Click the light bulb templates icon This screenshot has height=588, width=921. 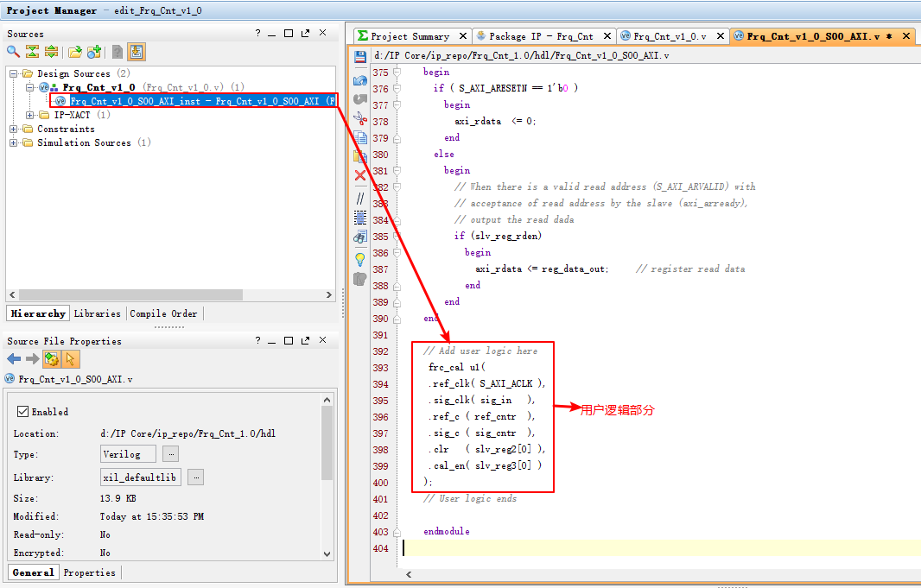pyautogui.click(x=360, y=259)
